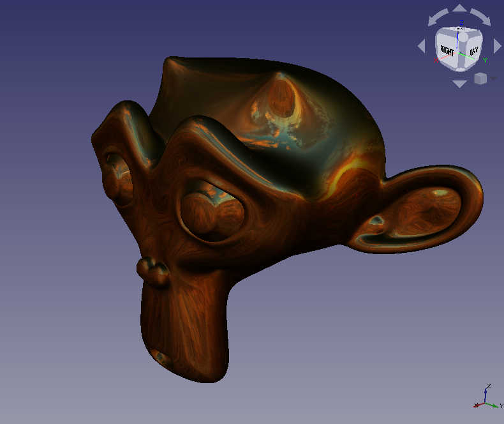Click the counter-clockwise curved arrow on navigation cube
Image resolution: width=504 pixels, height=424 pixels.
click(x=438, y=17)
